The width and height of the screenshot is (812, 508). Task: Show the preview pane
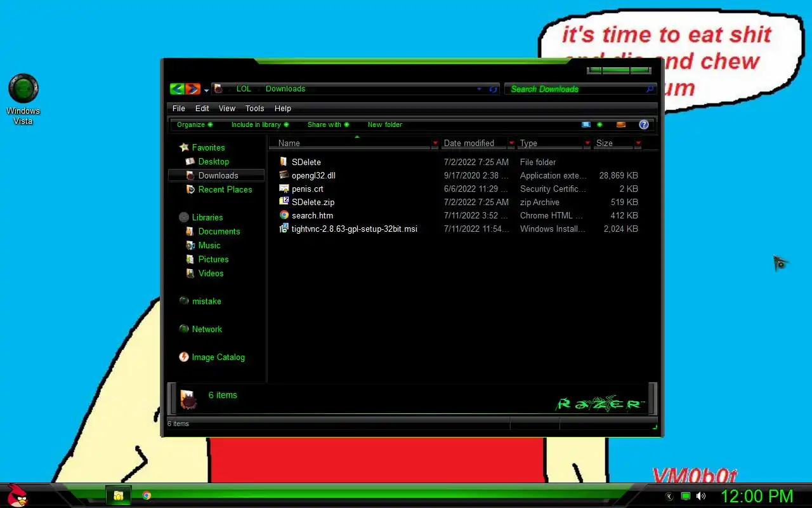(x=621, y=124)
